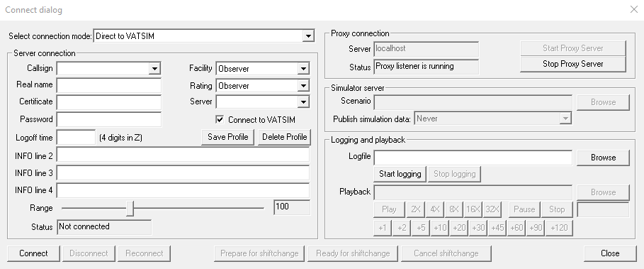
Task: Click the INFO line 2 field
Action: click(x=183, y=155)
